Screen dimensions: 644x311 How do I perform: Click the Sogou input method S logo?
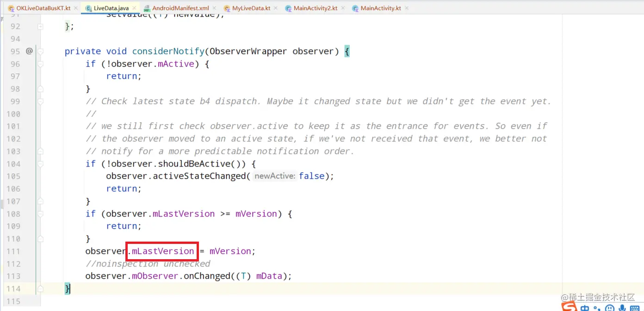click(570, 306)
